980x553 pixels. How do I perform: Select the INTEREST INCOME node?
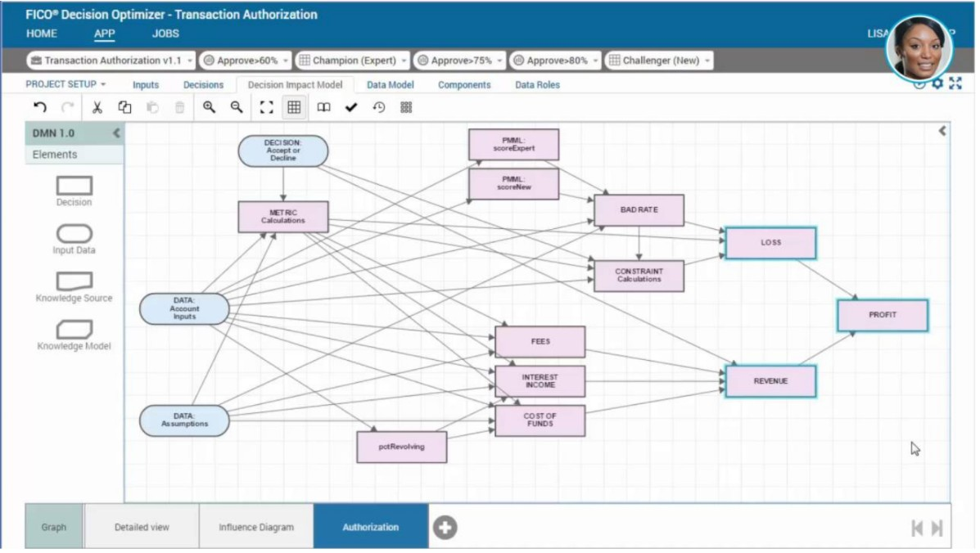point(540,381)
